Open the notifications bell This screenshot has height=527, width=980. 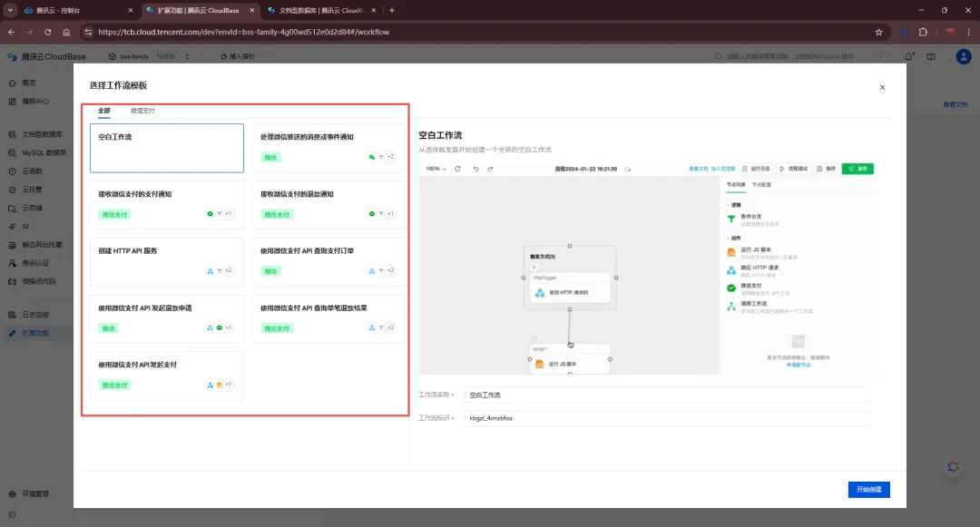click(x=908, y=56)
